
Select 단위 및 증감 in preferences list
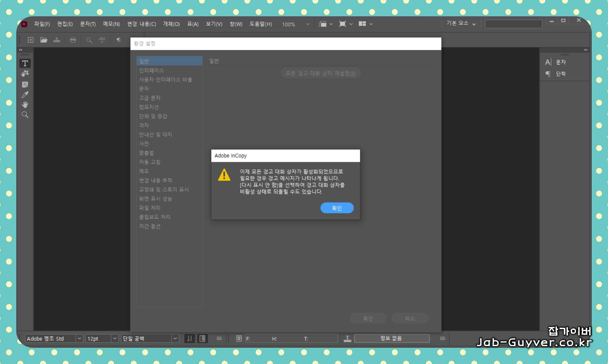(169, 116)
